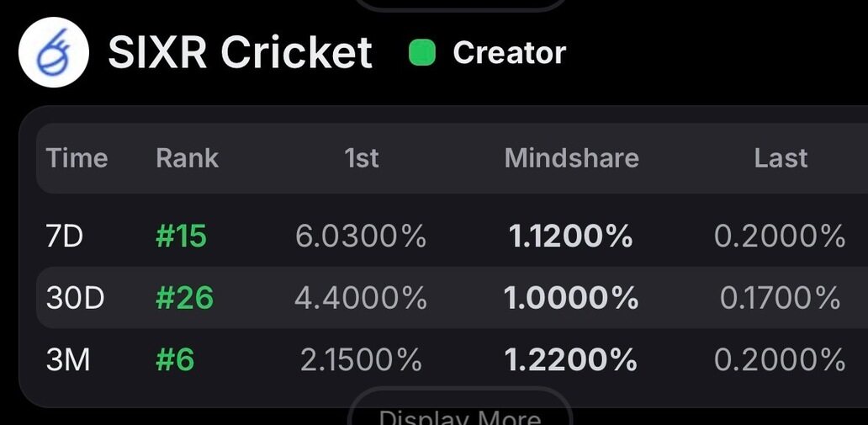868x425 pixels.
Task: Click the Last column header
Action: click(x=781, y=158)
